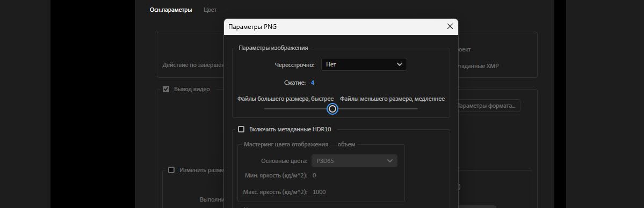Screen dimensions: 644x208
Task: Open the Чересстрочно dropdown
Action: pyautogui.click(x=364, y=64)
